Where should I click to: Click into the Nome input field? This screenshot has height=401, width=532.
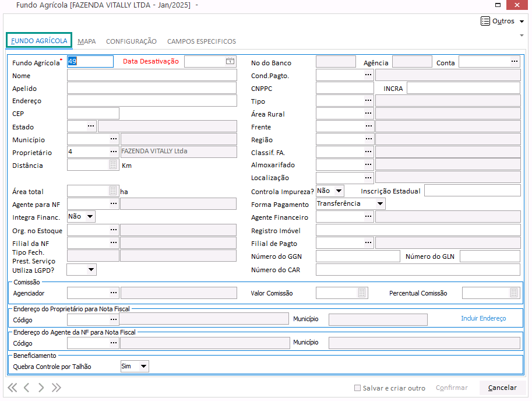152,75
